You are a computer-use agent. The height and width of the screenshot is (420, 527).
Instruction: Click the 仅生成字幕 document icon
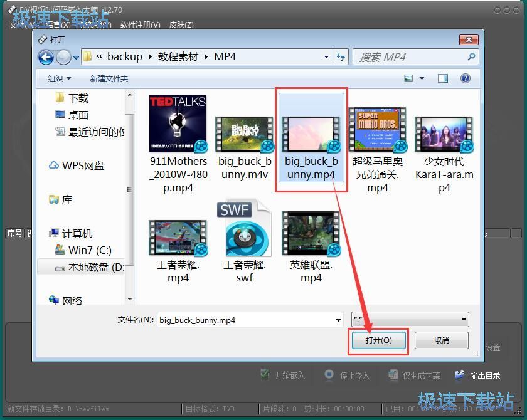(x=393, y=375)
